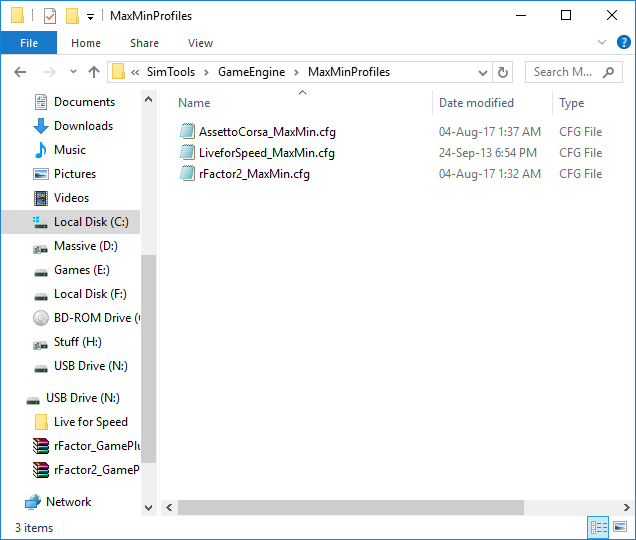Open the recent locations dropdown
Image resolution: width=636 pixels, height=540 pixels.
tap(73, 72)
